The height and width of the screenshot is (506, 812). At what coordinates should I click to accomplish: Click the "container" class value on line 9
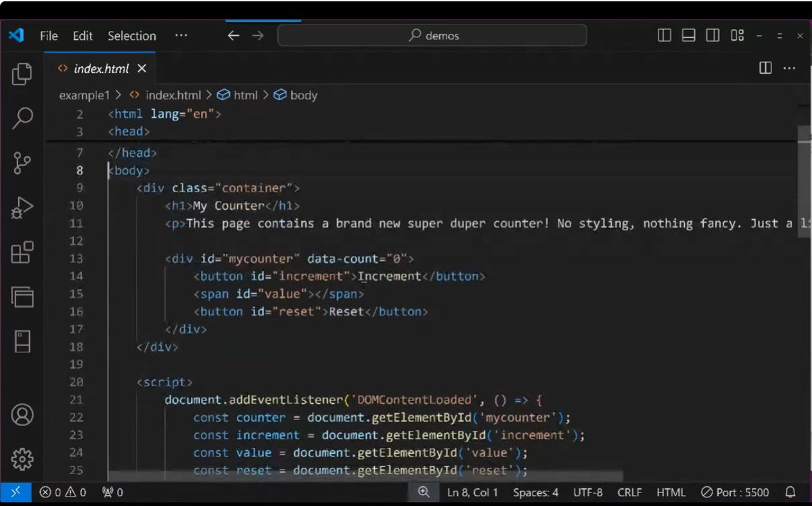click(x=254, y=188)
